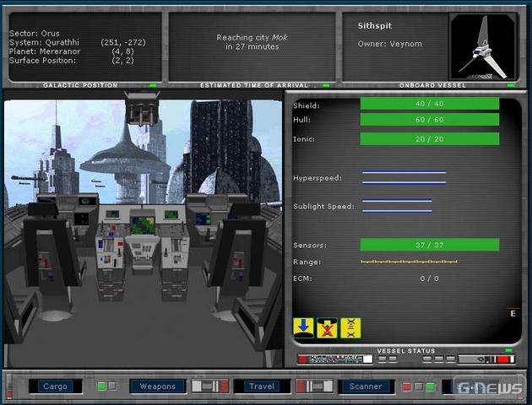This screenshot has width=532, height=405.
Task: Click the yellow icon with red cross
Action: click(x=327, y=327)
